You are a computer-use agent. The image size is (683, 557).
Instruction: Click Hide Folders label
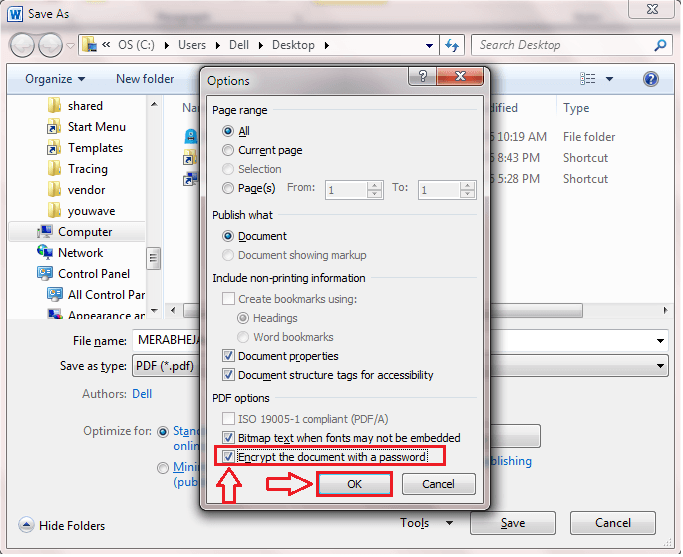pos(72,526)
